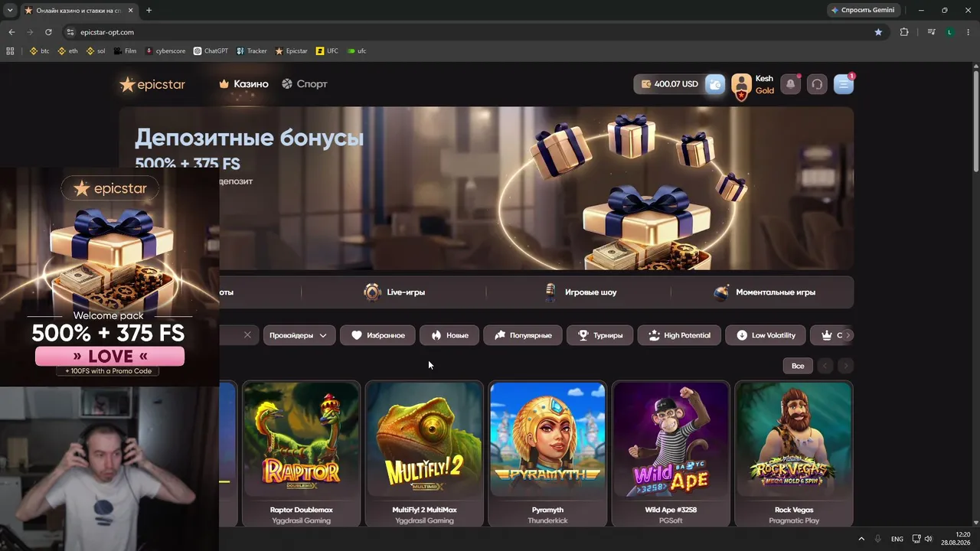Switch to the Спорт section
This screenshot has height=551, width=980.
tap(304, 84)
